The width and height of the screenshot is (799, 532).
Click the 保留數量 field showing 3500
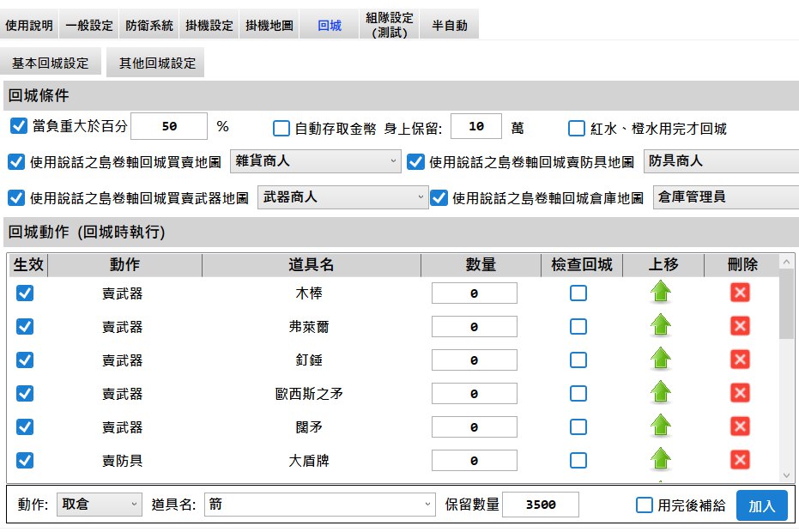click(x=540, y=505)
